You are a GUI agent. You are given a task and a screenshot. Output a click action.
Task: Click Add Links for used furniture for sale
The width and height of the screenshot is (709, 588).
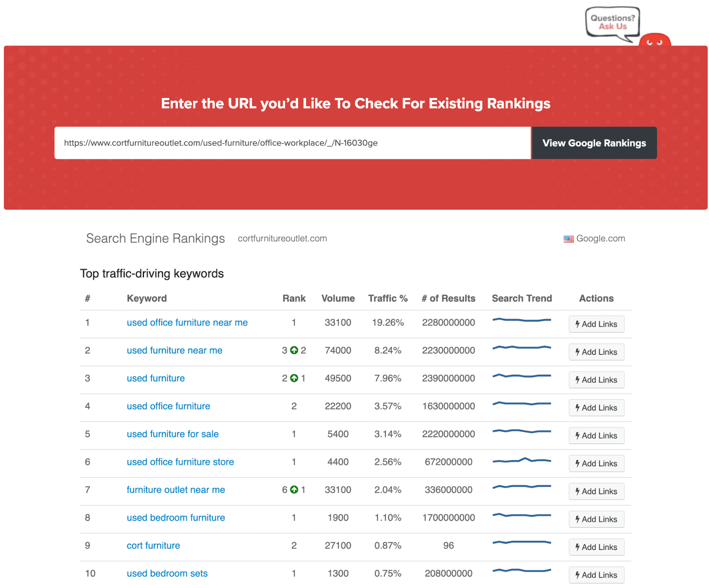click(596, 435)
